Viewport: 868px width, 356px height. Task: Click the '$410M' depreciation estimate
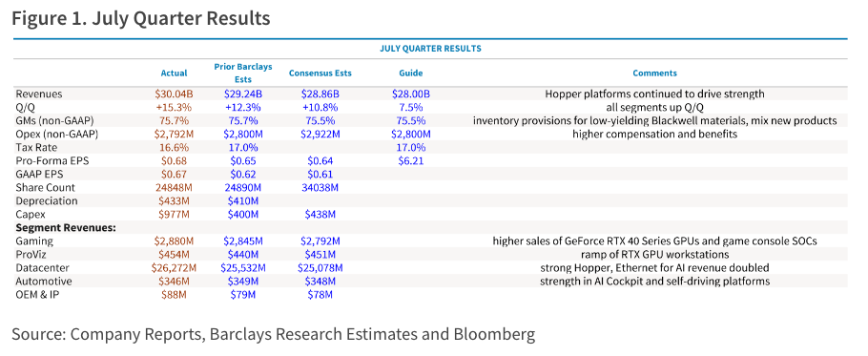243,201
